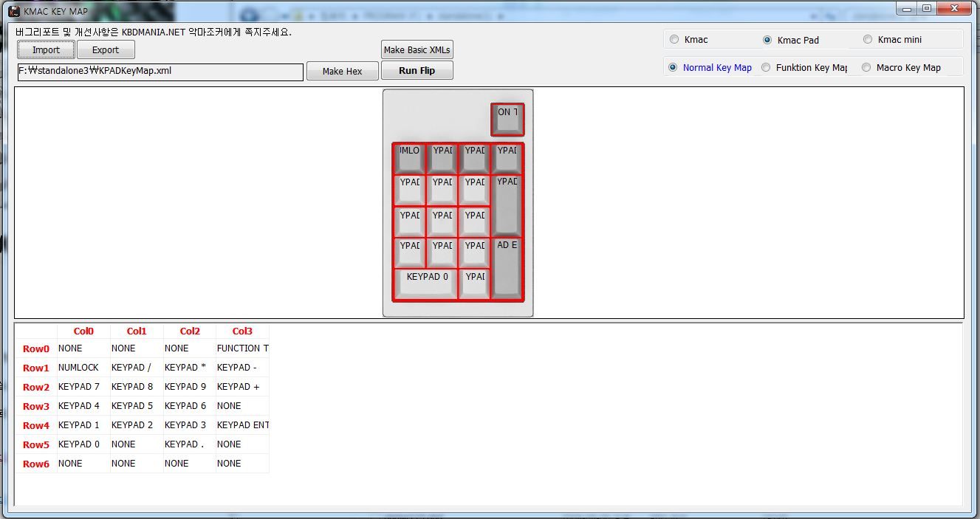Click the Export button
The width and height of the screenshot is (980, 519).
(x=106, y=49)
